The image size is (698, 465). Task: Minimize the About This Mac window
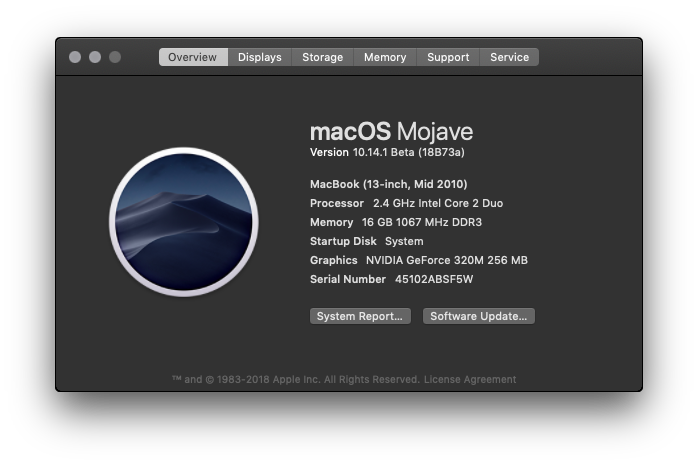point(95,57)
